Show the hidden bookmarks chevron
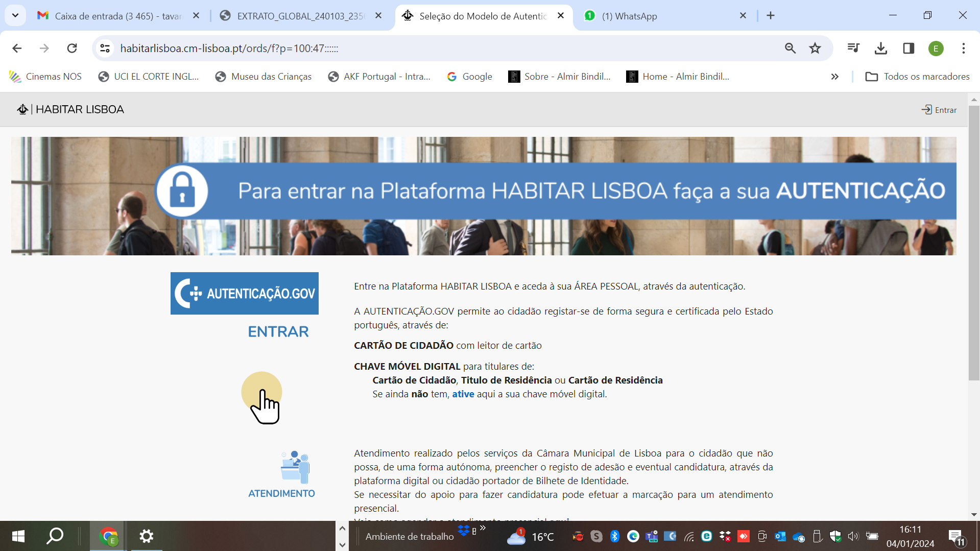 pos(834,77)
